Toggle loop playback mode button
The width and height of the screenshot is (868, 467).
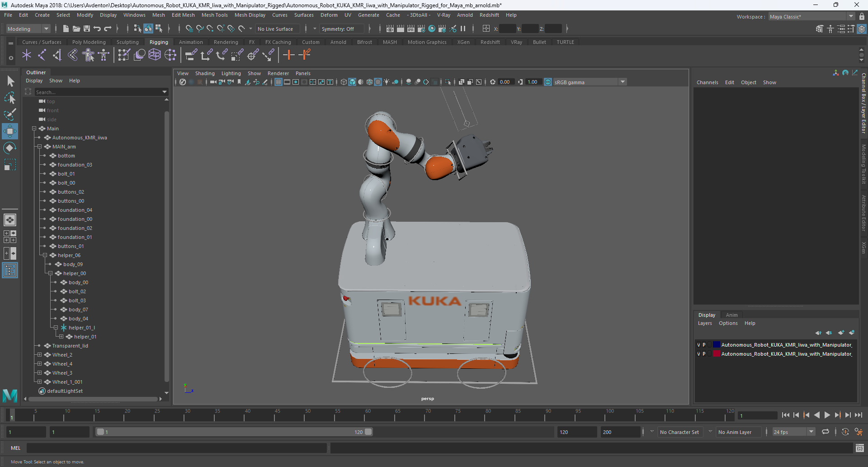click(826, 432)
